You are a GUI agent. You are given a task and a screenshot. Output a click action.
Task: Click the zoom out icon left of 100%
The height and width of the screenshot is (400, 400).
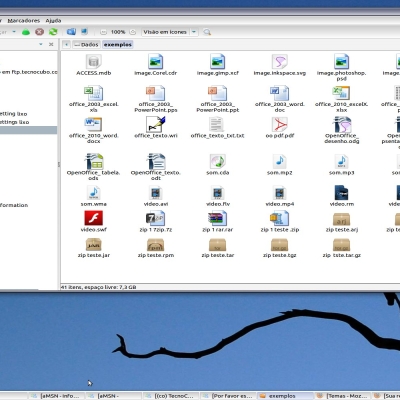pos(104,32)
